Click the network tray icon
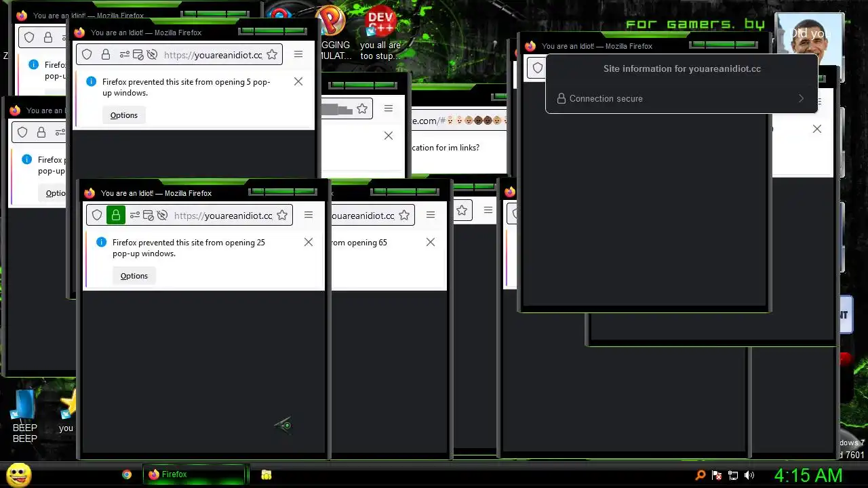 click(x=733, y=475)
